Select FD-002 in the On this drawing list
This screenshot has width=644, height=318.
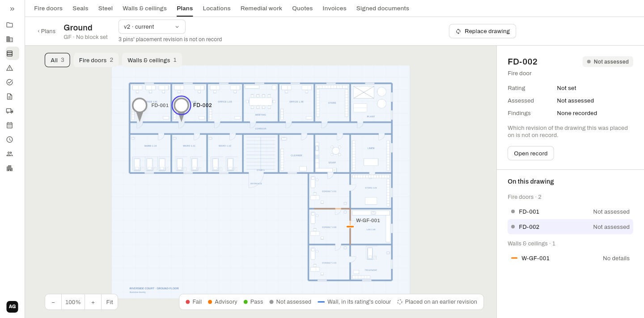pos(570,227)
